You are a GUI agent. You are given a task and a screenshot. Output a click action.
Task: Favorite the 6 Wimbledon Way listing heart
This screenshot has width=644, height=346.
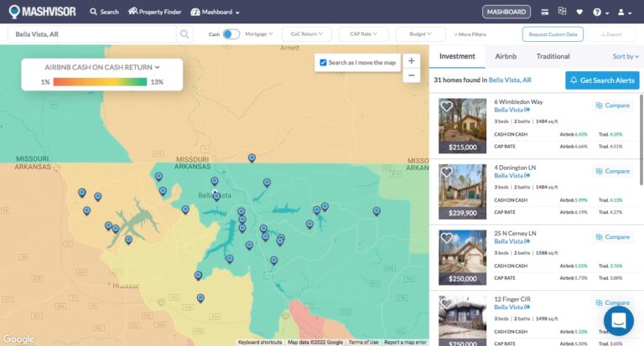(x=447, y=106)
